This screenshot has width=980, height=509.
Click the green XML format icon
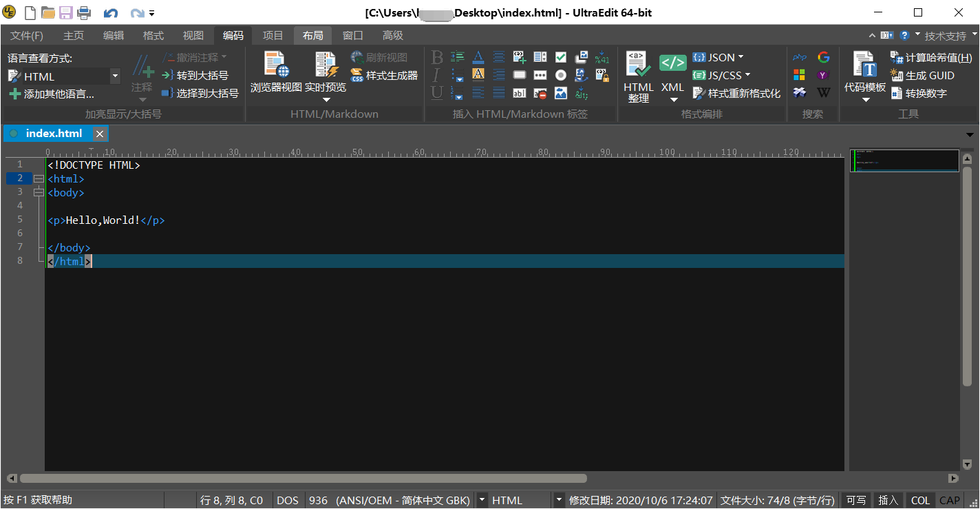tap(672, 63)
